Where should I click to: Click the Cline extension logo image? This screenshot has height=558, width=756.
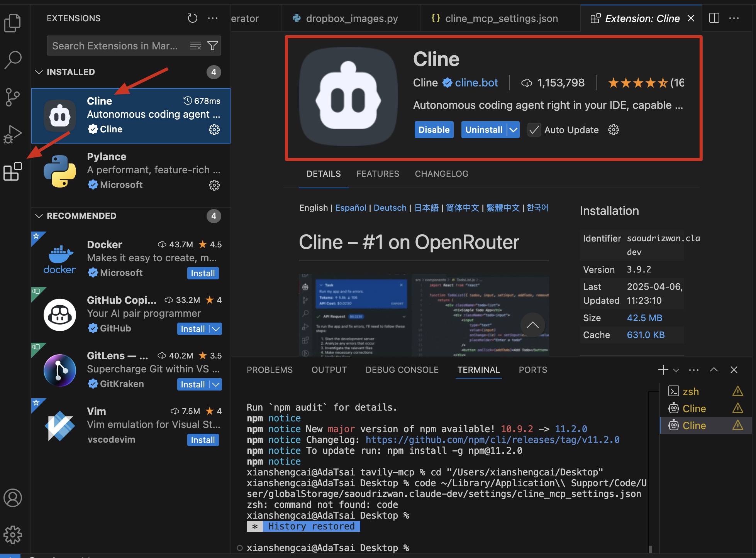(348, 96)
